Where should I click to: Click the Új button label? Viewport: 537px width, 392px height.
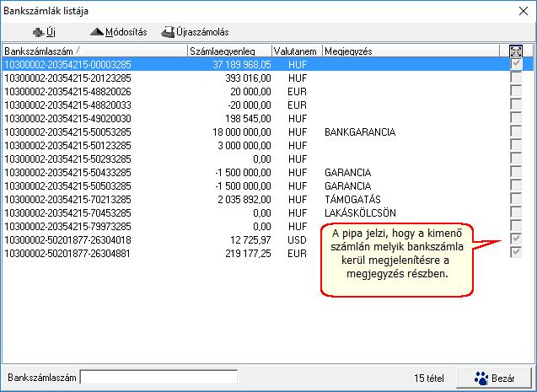51,32
